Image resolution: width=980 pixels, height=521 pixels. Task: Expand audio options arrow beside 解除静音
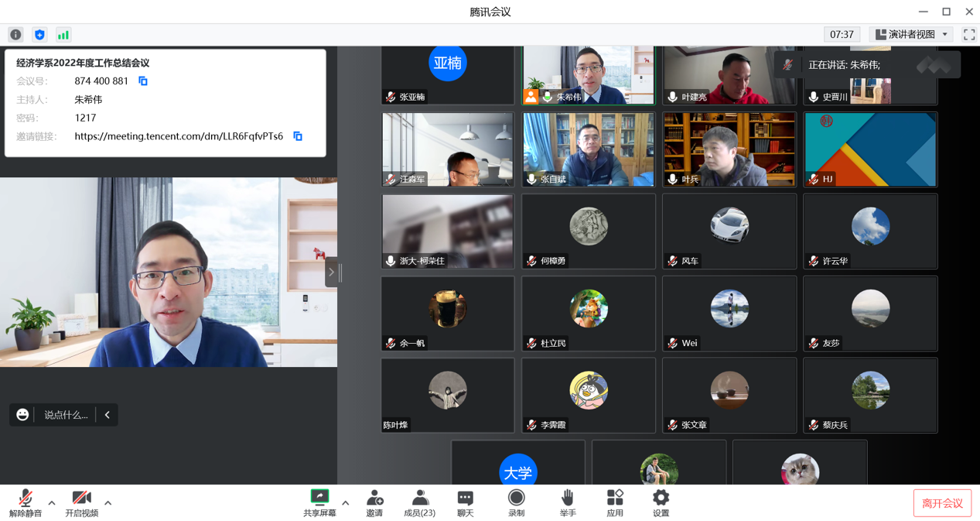(x=52, y=503)
